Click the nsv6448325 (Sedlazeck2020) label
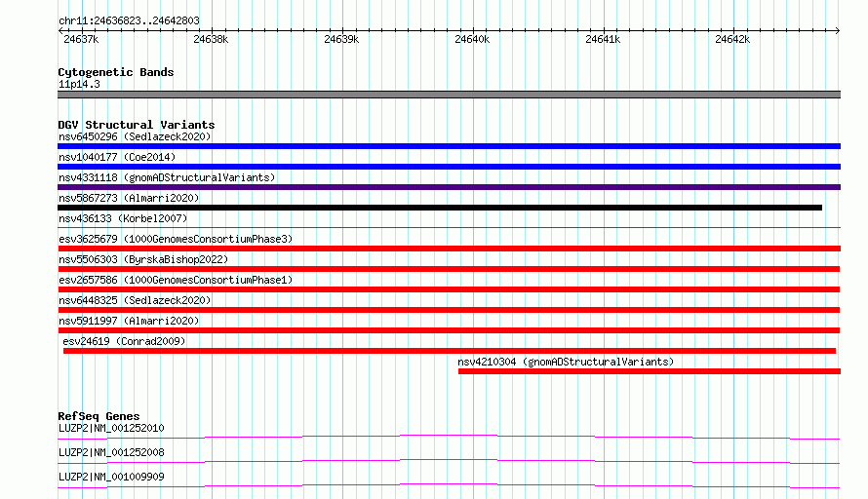Image resolution: width=868 pixels, height=499 pixels. coord(135,300)
